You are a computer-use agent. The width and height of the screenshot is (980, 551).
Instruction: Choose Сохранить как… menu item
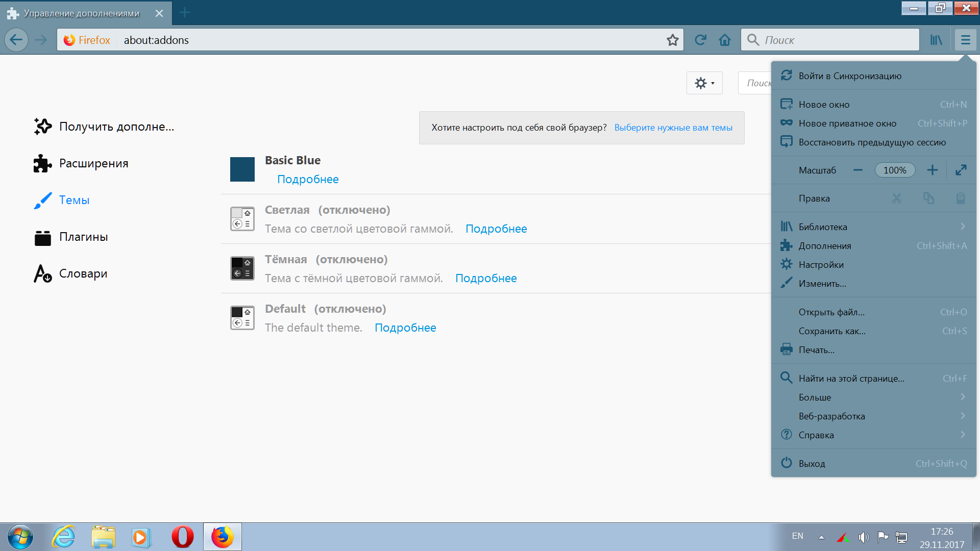tap(873, 331)
